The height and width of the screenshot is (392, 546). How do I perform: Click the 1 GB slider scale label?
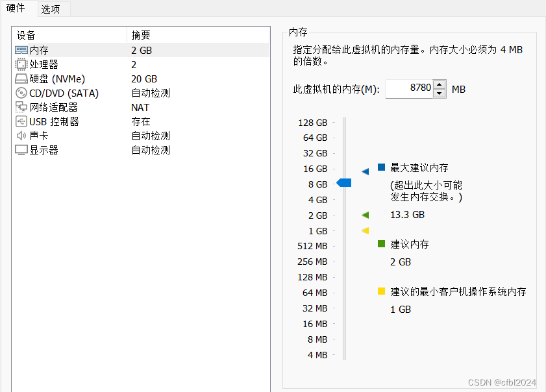click(x=317, y=231)
